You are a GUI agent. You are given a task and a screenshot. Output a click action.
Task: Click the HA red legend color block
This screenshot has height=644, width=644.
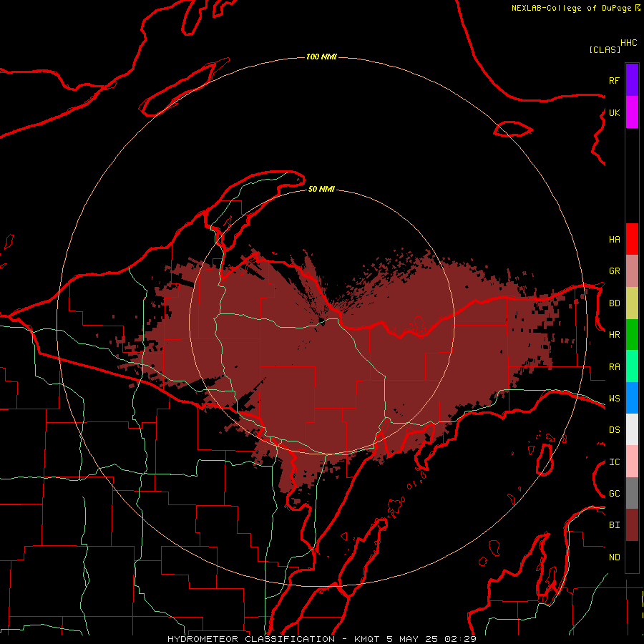click(632, 239)
